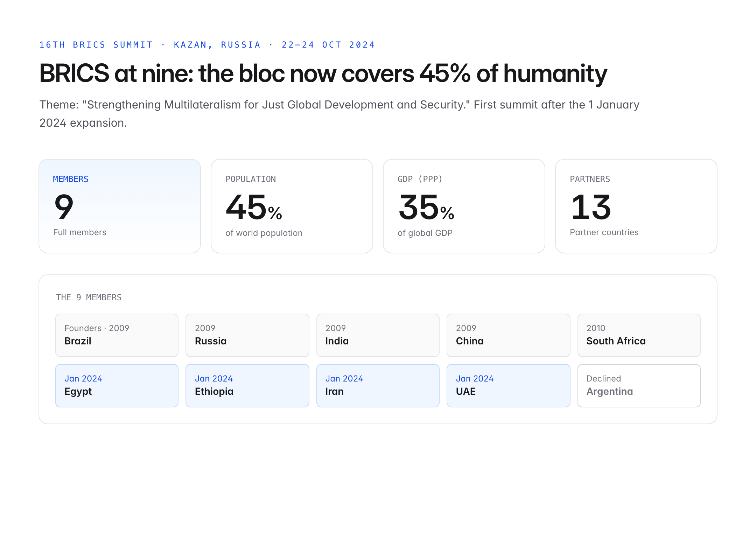This screenshot has height=560, width=756.
Task: Select the Declined Argentina tile
Action: [639, 386]
